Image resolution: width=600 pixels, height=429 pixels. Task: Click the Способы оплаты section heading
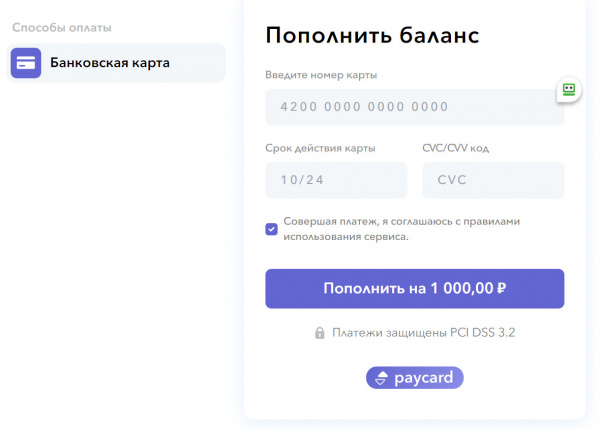click(62, 27)
